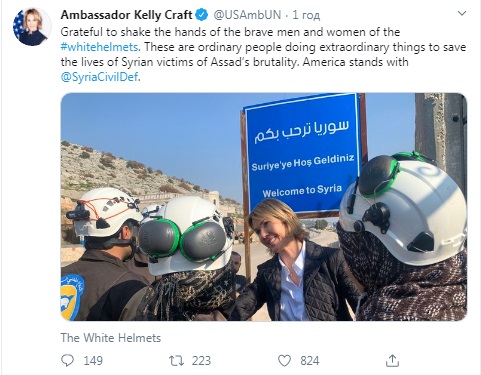
Task: Click the retweet arrows icon
Action: click(x=176, y=361)
